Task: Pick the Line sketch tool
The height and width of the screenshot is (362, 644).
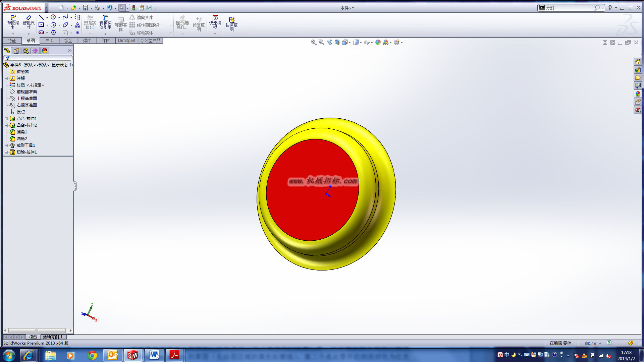Action: click(41, 17)
